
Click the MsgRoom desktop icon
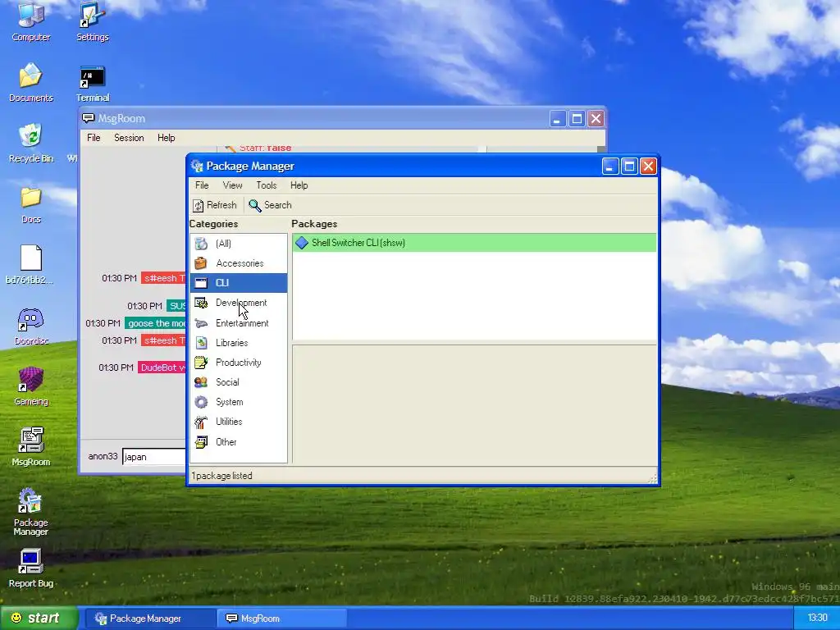click(x=31, y=447)
